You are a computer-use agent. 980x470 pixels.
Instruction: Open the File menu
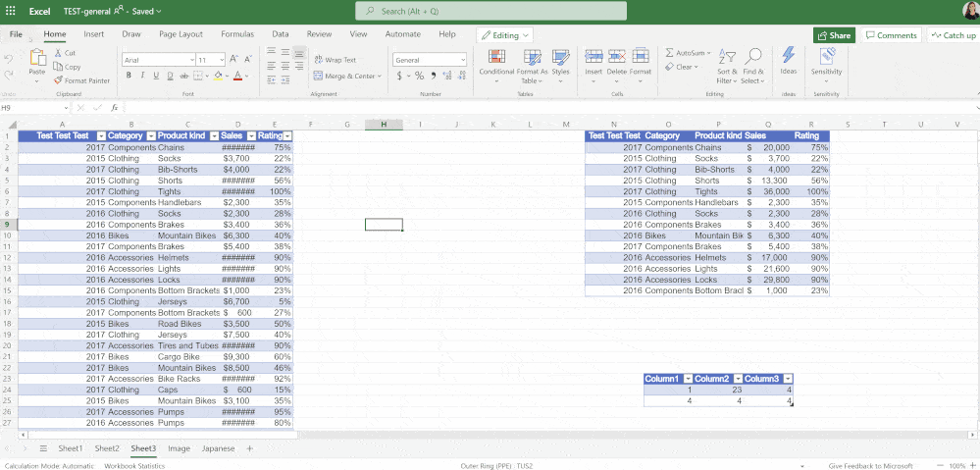[x=16, y=34]
